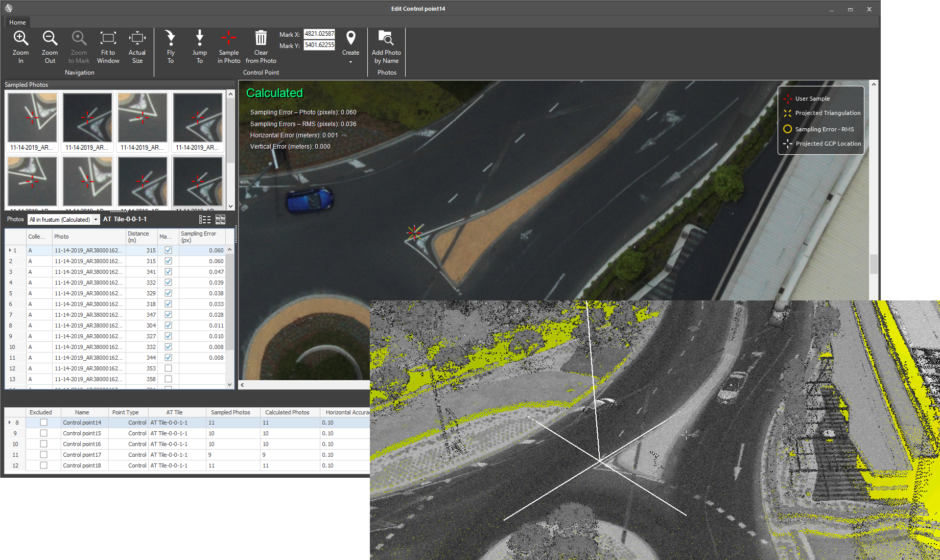Sort by the Sampling Error (px) column header

[202, 237]
